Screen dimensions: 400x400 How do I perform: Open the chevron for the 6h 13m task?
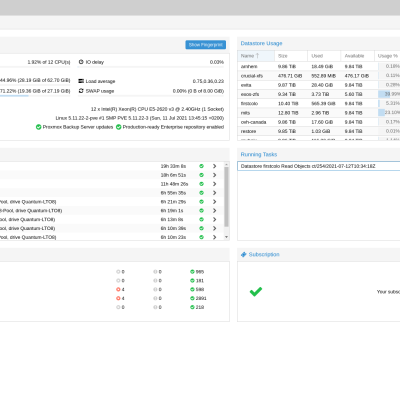point(214,219)
